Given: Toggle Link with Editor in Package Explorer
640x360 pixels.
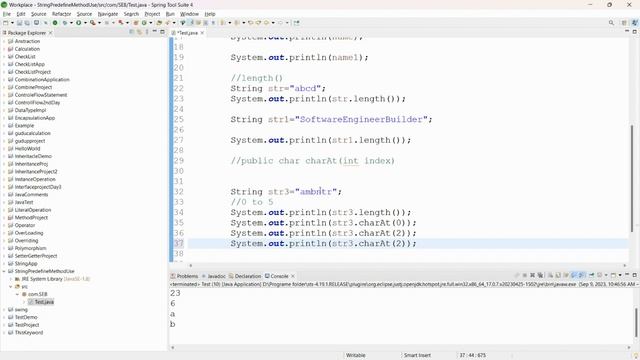Looking at the screenshot, I should (139, 32).
